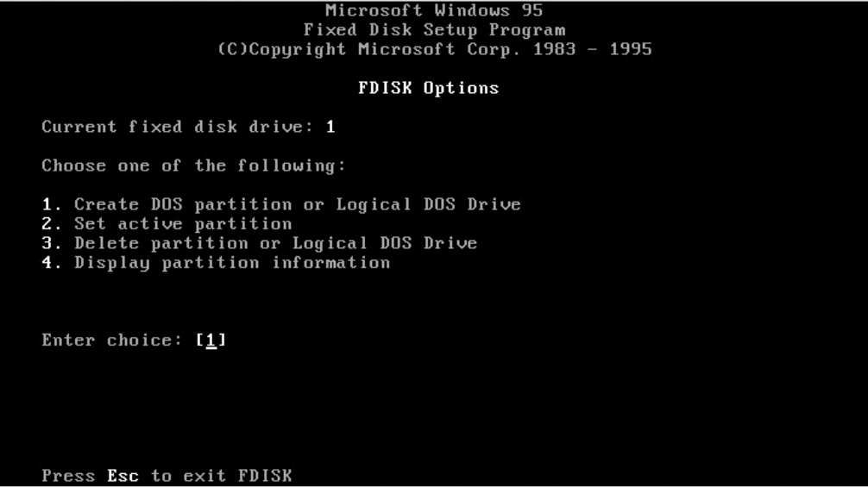The width and height of the screenshot is (868, 487).
Task: Choose option 3 Delete partition or Logical DOS Drive
Action: (260, 243)
